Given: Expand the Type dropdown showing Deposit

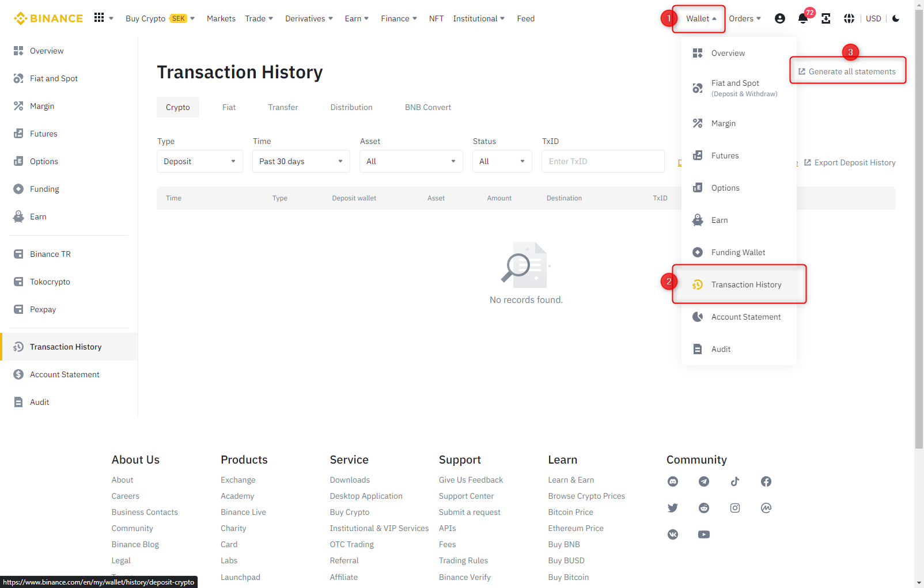Looking at the screenshot, I should point(200,161).
